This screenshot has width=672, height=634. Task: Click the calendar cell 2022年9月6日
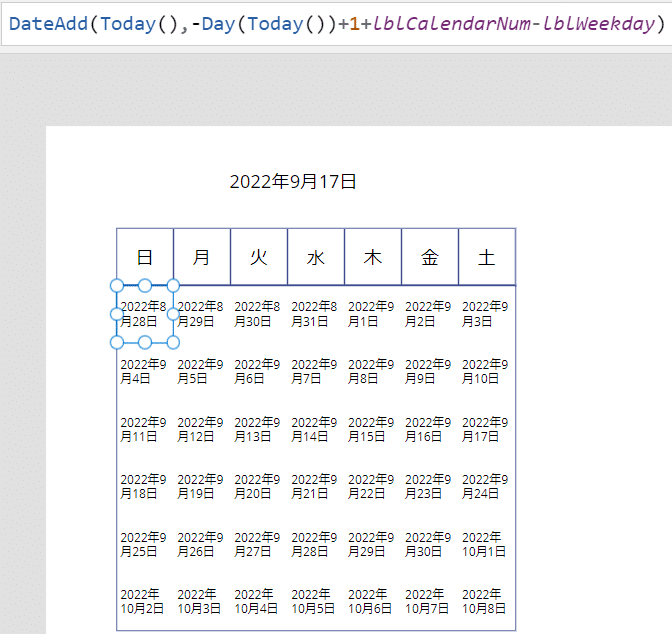coord(259,372)
